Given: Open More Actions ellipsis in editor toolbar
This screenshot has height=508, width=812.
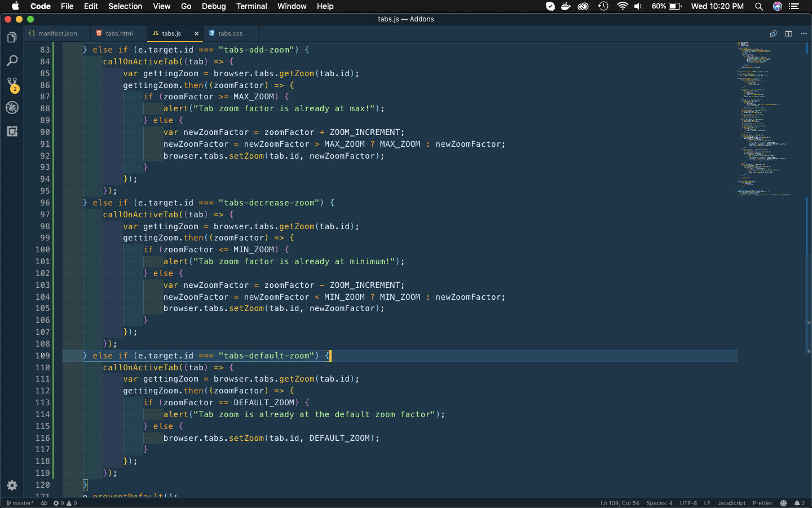Looking at the screenshot, I should [x=804, y=33].
